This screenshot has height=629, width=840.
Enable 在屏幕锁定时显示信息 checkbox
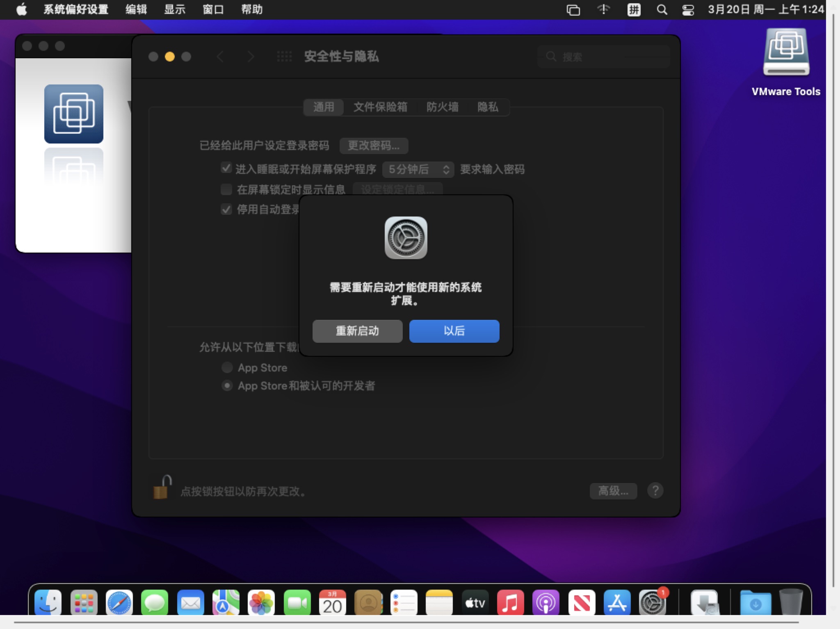click(x=226, y=189)
